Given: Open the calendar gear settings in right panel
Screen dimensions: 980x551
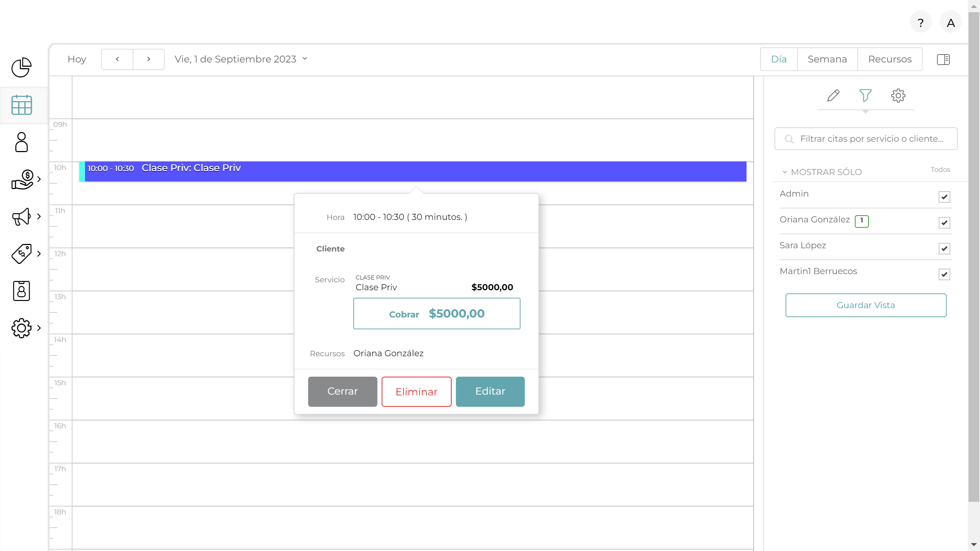Looking at the screenshot, I should [x=898, y=95].
